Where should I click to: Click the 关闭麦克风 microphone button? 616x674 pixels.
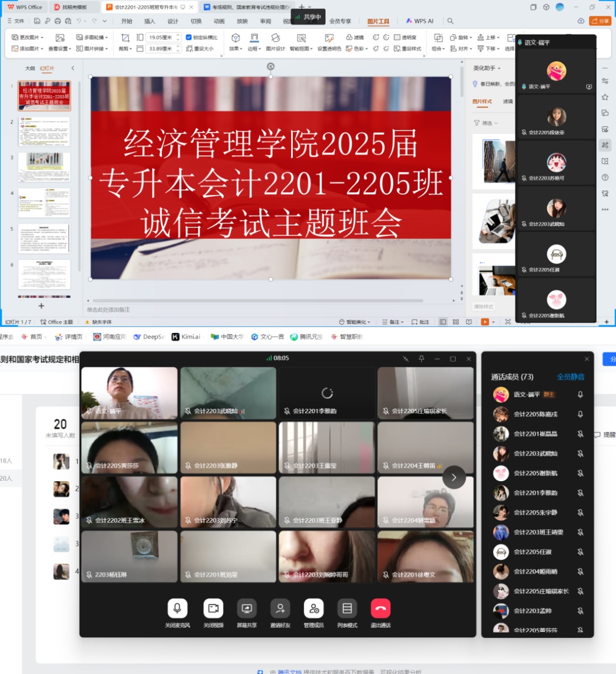pyautogui.click(x=177, y=609)
